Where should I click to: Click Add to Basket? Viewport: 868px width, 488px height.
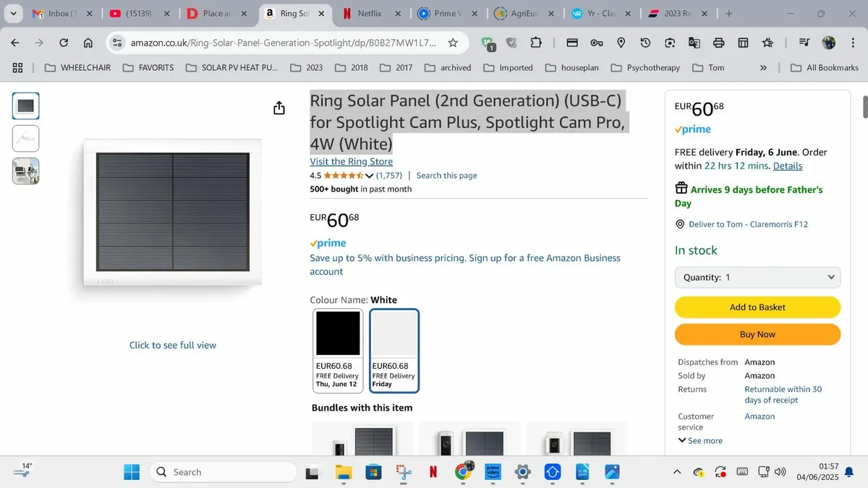tap(757, 307)
